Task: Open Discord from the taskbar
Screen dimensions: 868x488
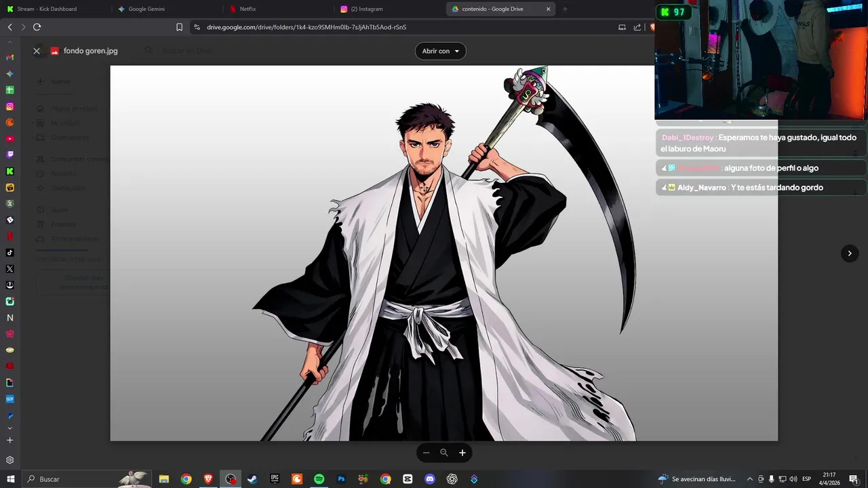Action: 430,479
